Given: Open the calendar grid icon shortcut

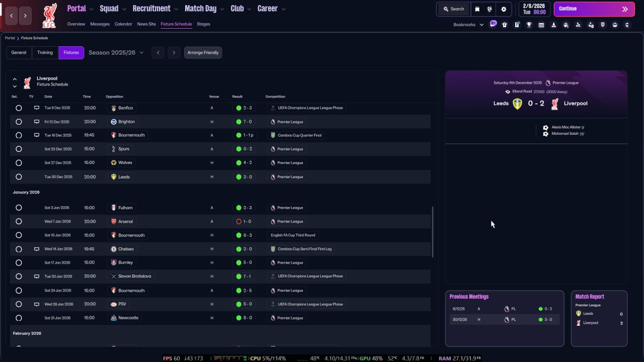Looking at the screenshot, I should coord(541,25).
